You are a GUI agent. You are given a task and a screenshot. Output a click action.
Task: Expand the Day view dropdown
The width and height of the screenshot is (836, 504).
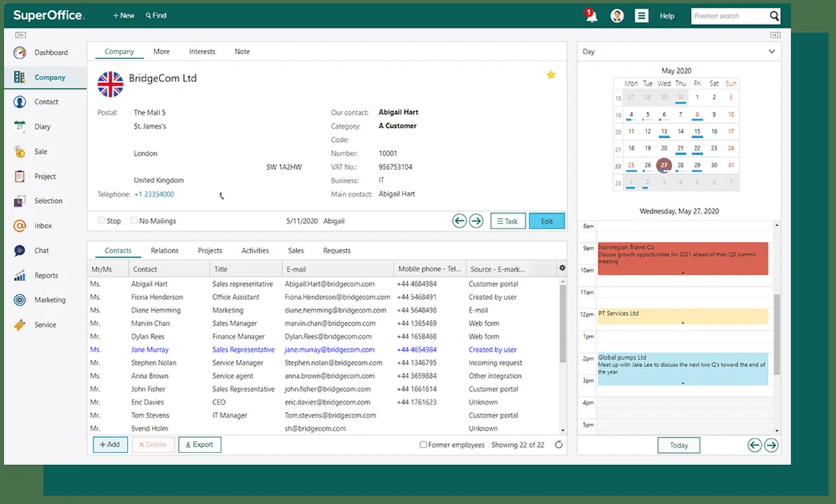pos(771,52)
